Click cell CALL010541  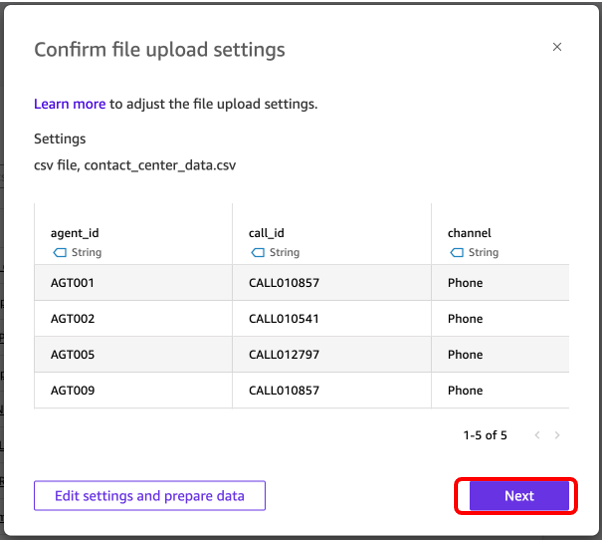332,319
